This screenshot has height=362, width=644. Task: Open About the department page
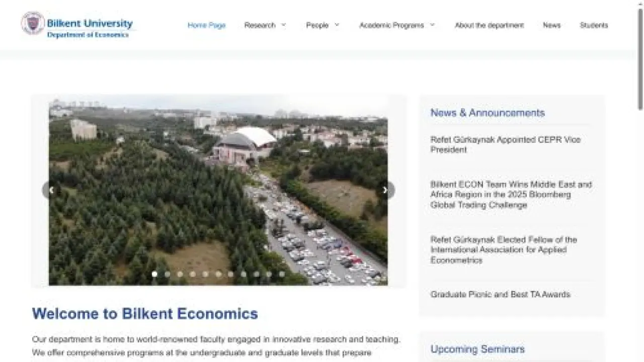click(x=490, y=25)
